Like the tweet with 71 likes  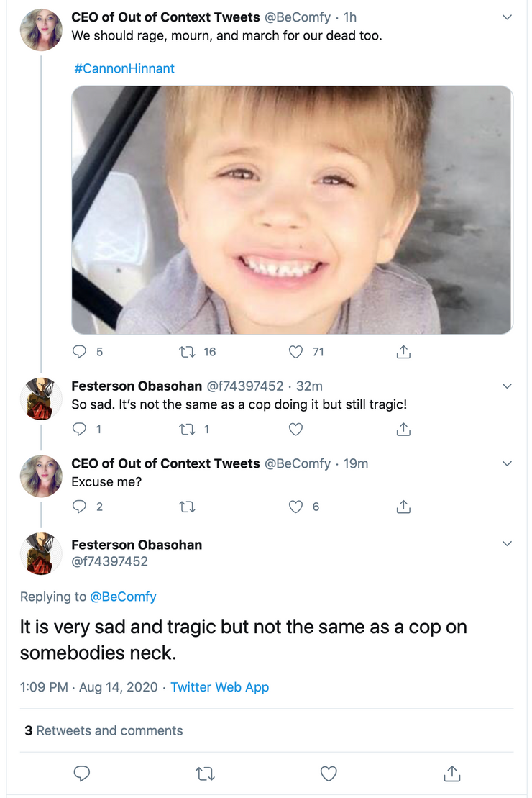295,352
